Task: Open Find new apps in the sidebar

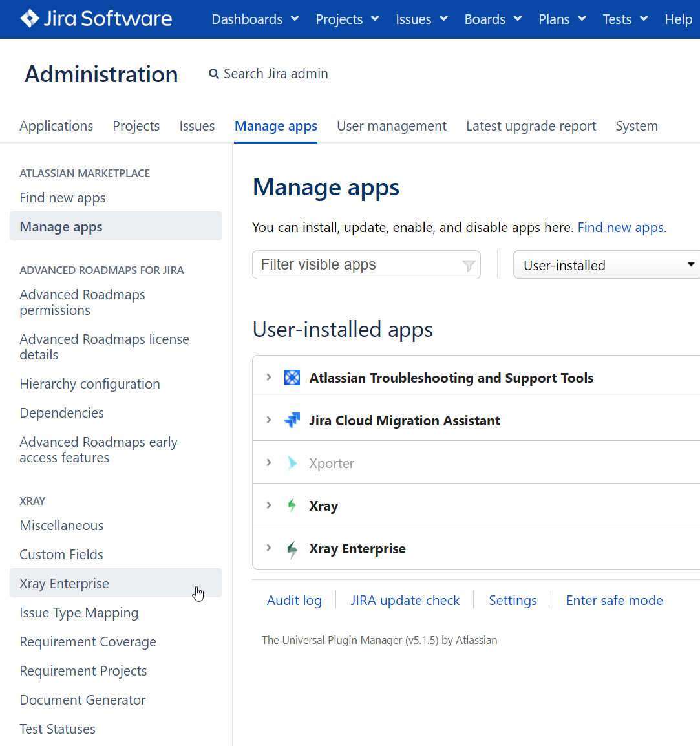Action: 62,198
